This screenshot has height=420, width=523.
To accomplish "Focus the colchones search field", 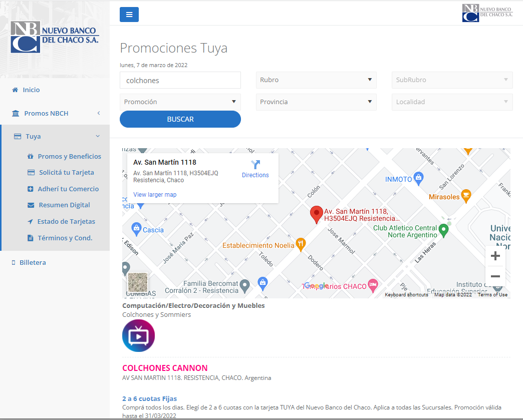I will click(x=180, y=80).
